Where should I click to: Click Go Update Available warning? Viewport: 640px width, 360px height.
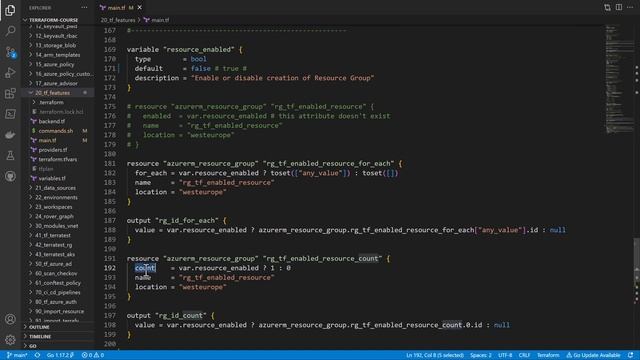tap(593, 355)
